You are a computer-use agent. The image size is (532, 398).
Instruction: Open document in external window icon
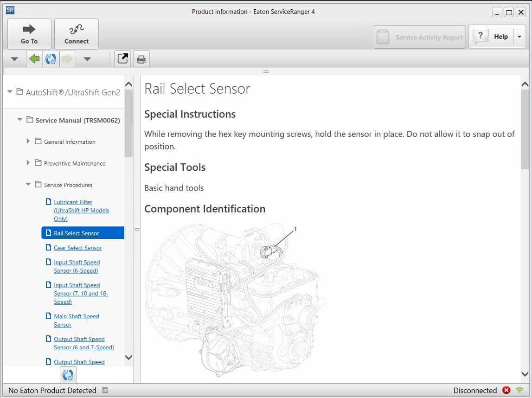coord(122,59)
